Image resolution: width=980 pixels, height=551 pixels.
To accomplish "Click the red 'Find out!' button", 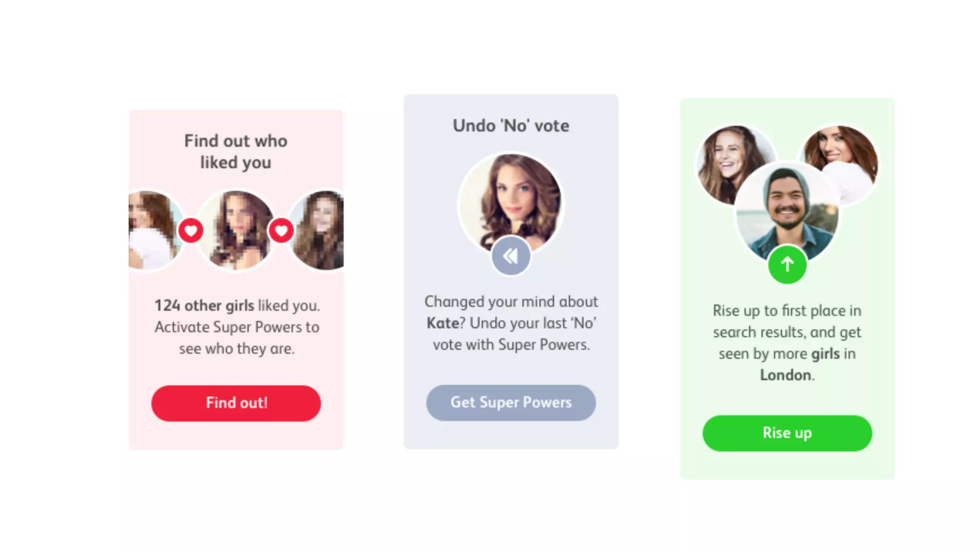I will [x=236, y=403].
